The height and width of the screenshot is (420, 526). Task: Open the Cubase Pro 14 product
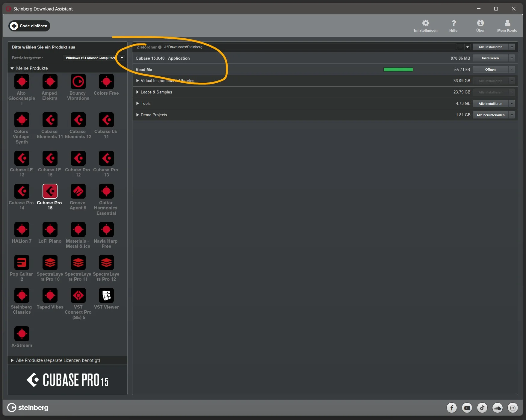click(x=22, y=191)
